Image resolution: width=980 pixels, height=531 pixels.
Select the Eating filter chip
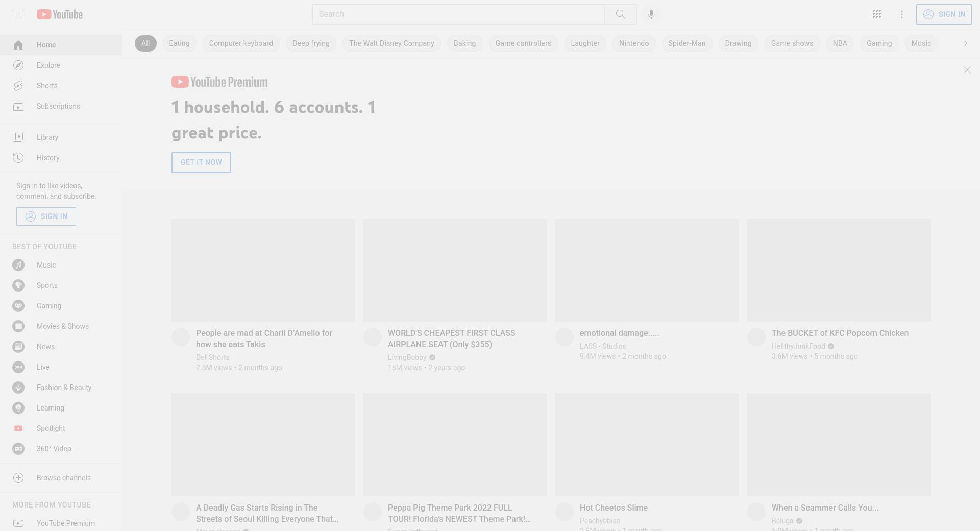point(179,43)
